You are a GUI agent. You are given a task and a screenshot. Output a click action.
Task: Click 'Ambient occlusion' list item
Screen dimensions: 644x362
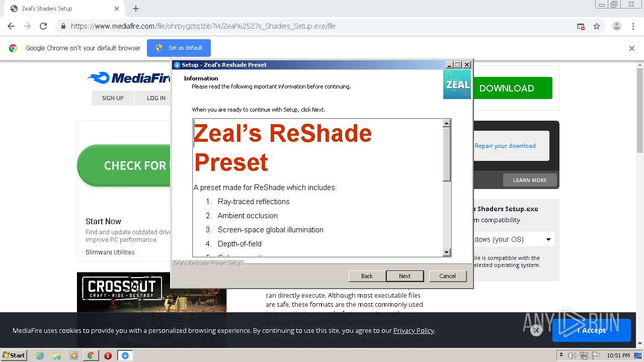pos(248,216)
